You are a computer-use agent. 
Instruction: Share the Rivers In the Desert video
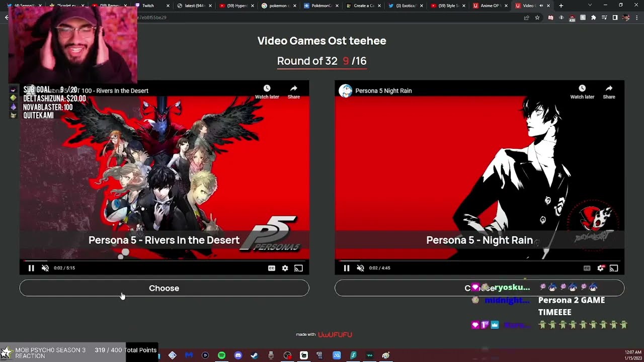tap(294, 92)
